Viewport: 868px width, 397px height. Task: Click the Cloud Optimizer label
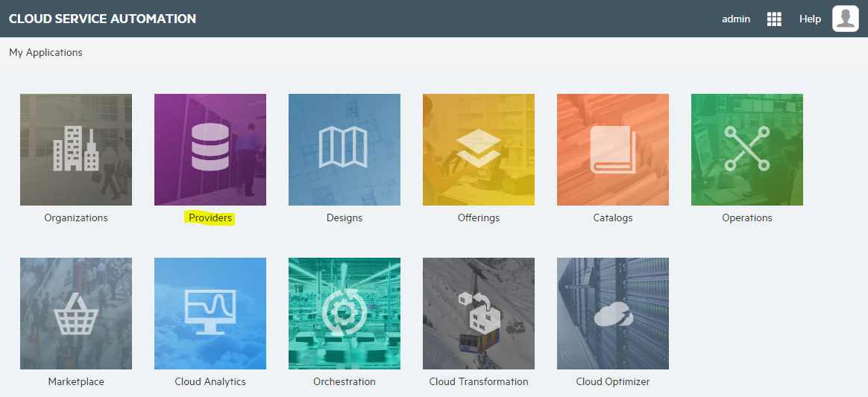coord(613,381)
